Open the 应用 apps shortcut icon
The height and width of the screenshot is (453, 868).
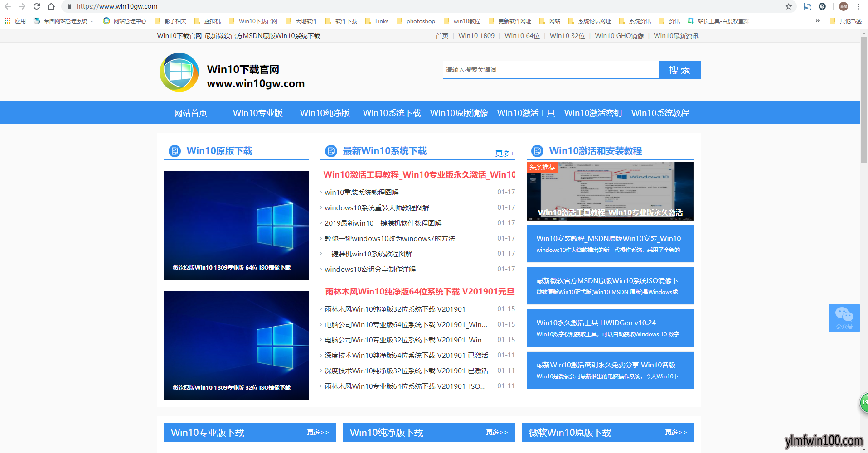8,21
